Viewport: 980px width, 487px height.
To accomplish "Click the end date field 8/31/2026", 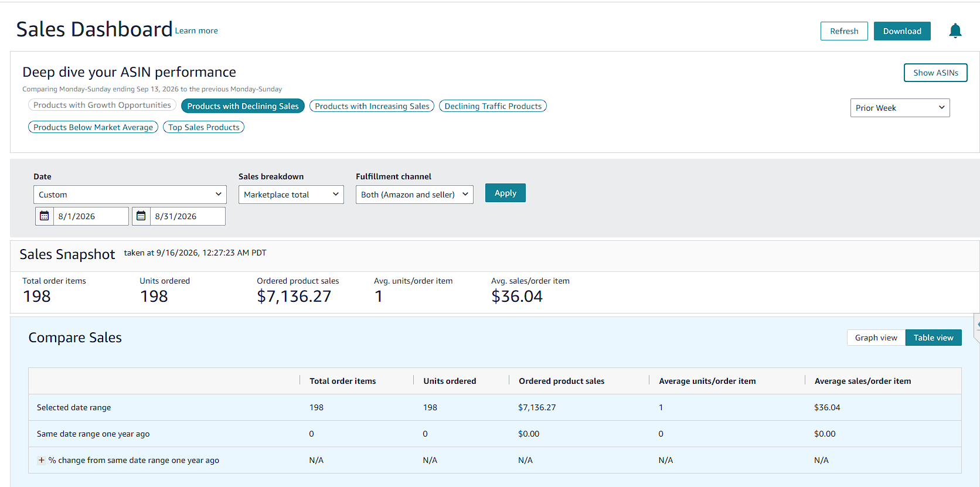I will pyautogui.click(x=188, y=216).
